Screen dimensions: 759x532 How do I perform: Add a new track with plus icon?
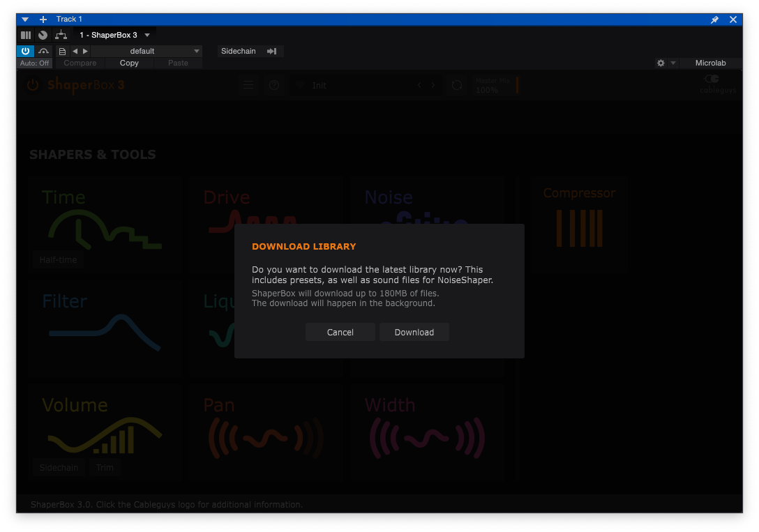(43, 20)
